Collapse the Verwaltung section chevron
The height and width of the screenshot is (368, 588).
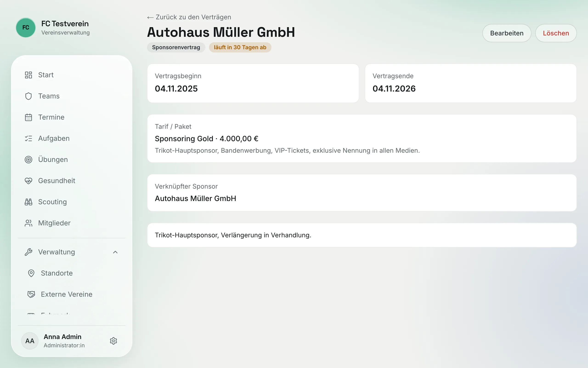pos(115,252)
